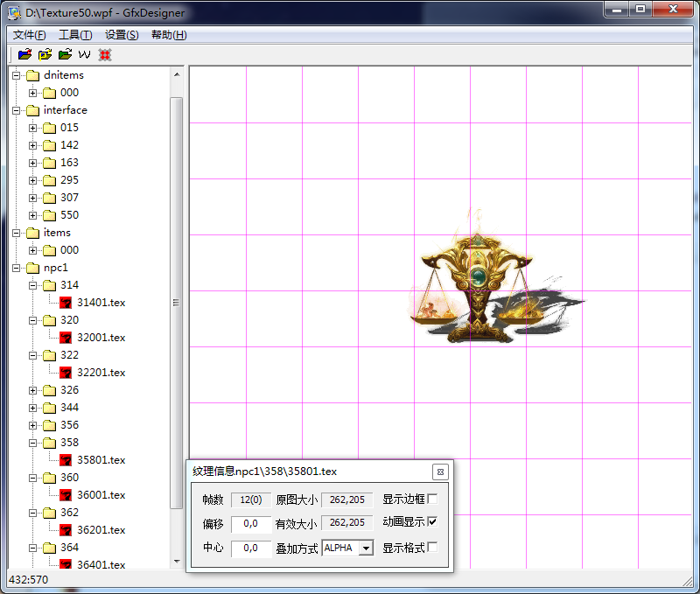The height and width of the screenshot is (594, 700).
Task: Open the 文件(F) menu
Action: coord(29,35)
